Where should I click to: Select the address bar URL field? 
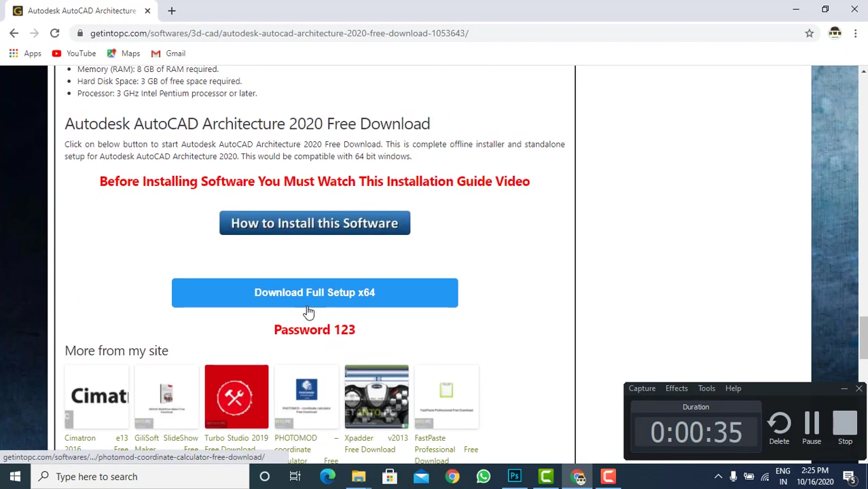pyautogui.click(x=435, y=33)
